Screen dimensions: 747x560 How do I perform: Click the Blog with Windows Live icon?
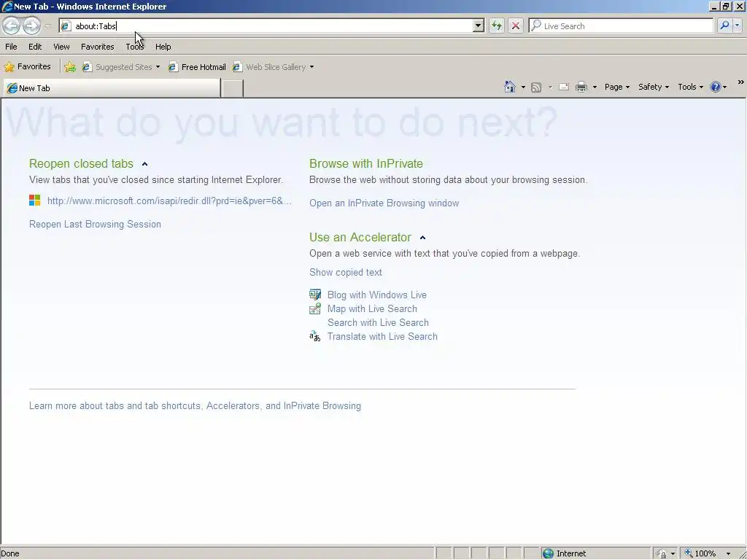click(315, 295)
